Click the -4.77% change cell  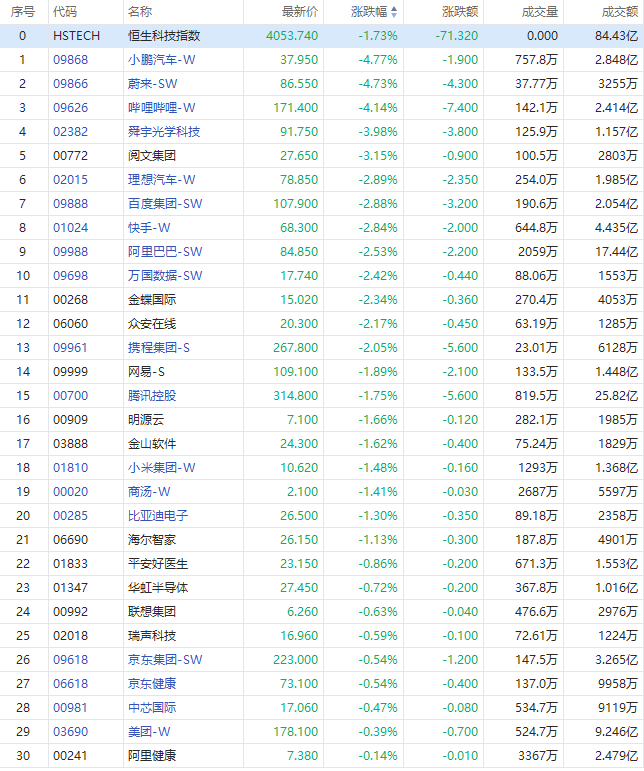pyautogui.click(x=378, y=60)
